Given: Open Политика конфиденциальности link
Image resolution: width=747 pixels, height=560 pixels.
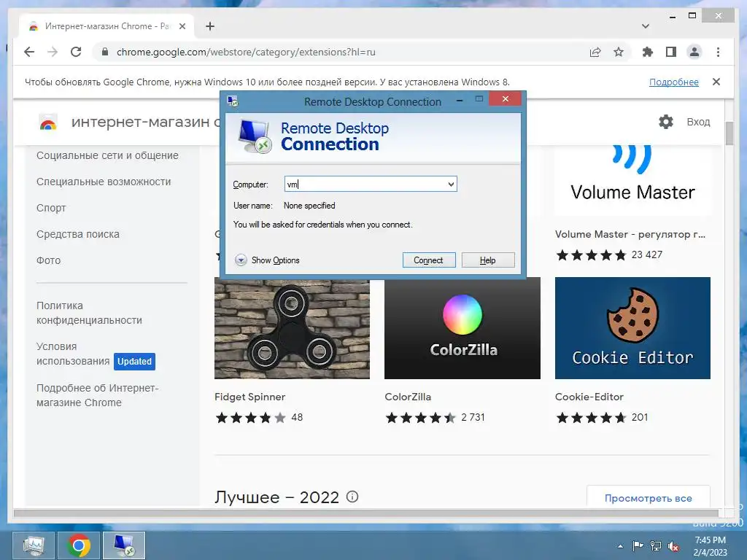Looking at the screenshot, I should (x=89, y=313).
